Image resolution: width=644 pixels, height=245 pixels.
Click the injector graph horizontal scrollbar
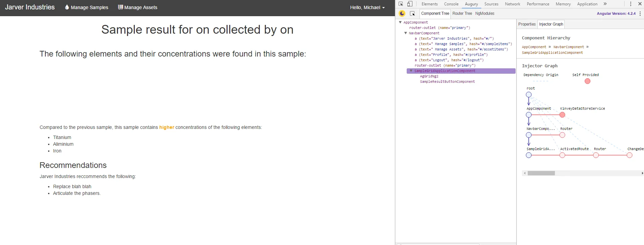click(541, 173)
